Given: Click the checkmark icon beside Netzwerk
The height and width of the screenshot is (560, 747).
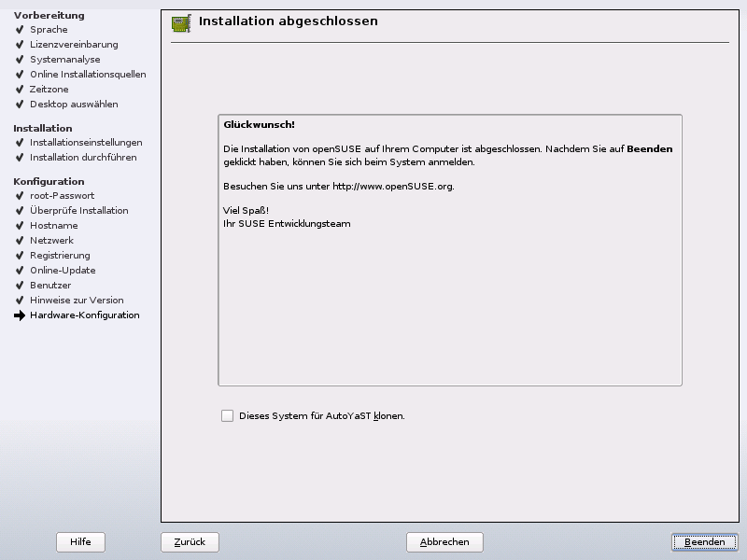Looking at the screenshot, I should click(x=20, y=241).
